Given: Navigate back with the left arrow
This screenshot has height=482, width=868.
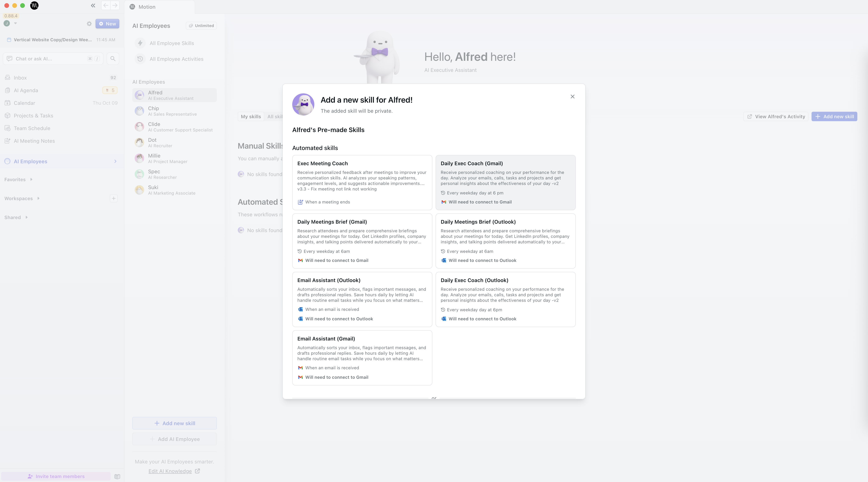Looking at the screenshot, I should pyautogui.click(x=106, y=5).
